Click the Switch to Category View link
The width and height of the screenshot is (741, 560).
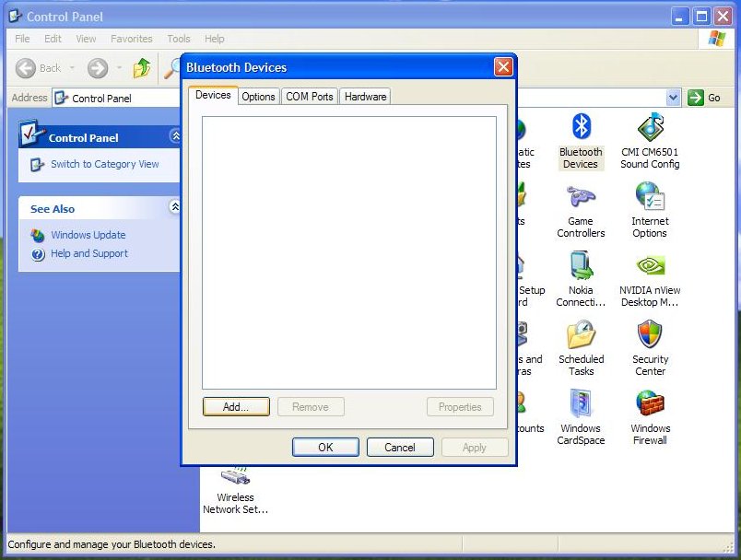point(104,164)
